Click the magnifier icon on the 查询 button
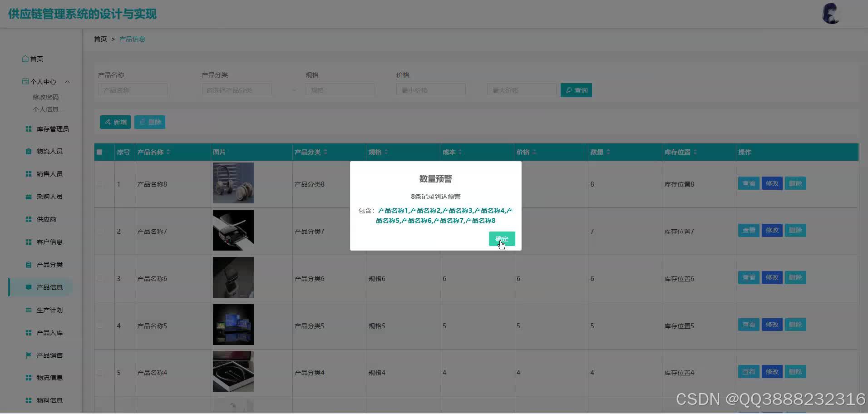The height and width of the screenshot is (414, 868). (x=568, y=90)
